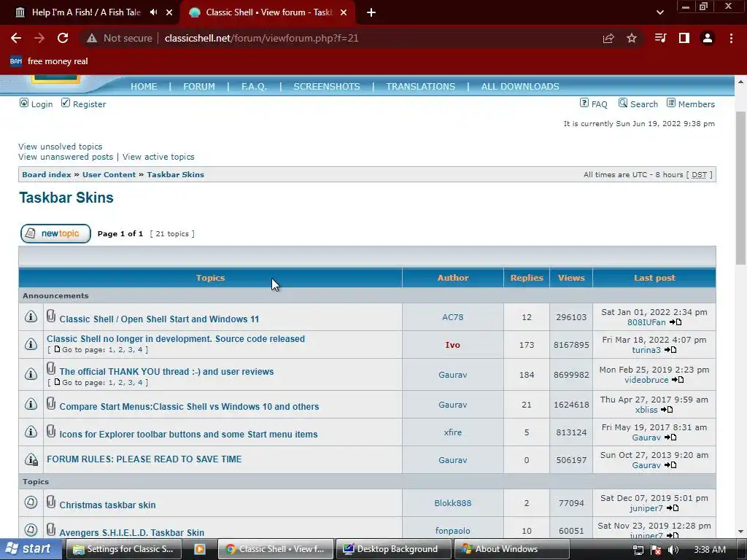Click the page vertical scrollbar thumb
Image resolution: width=747 pixels, height=560 pixels.
740,187
